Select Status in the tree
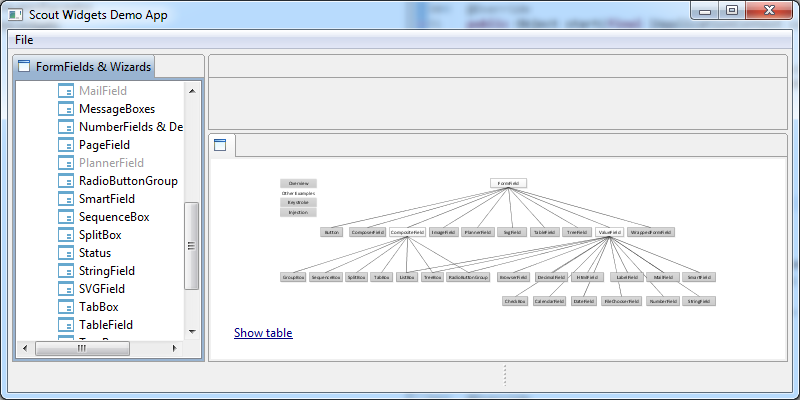 (95, 253)
